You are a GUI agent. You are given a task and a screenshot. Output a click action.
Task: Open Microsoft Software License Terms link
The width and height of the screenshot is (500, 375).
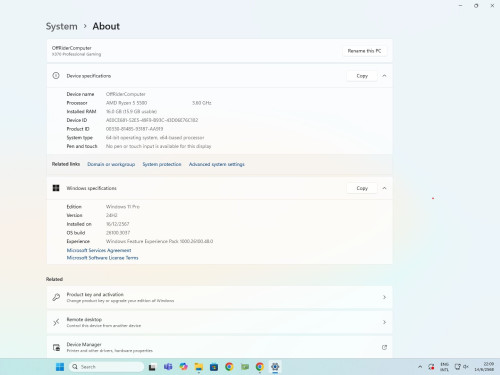coord(102,258)
